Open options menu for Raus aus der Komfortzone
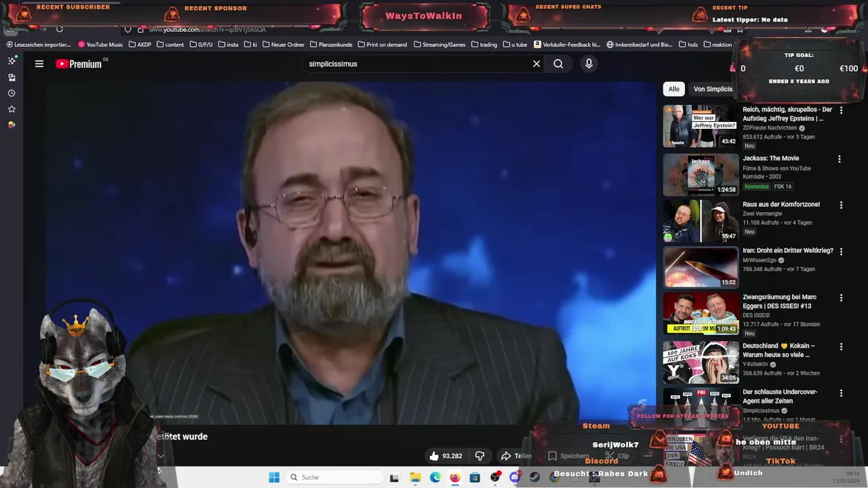The image size is (868, 488). click(x=841, y=205)
